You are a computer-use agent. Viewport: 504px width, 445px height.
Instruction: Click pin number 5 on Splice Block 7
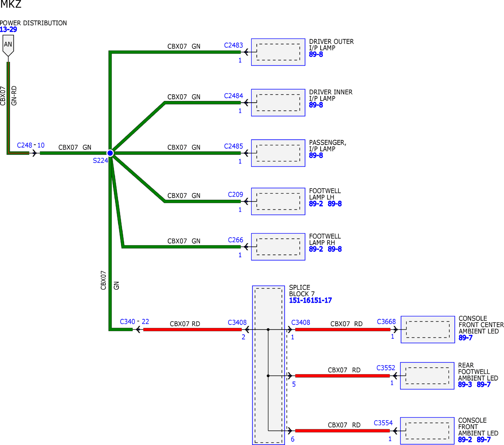[x=294, y=384]
